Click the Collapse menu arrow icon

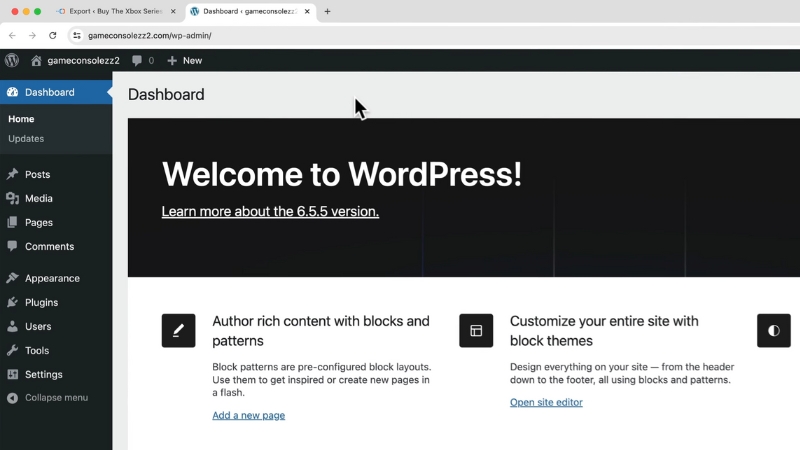coord(12,398)
